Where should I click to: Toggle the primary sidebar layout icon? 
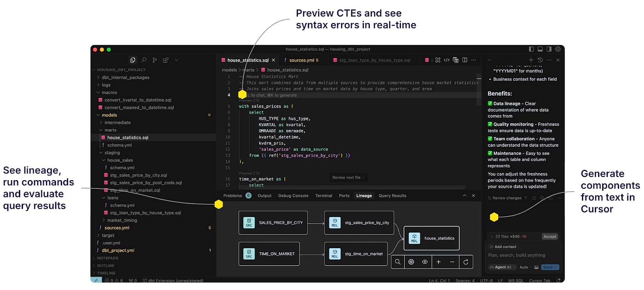(x=531, y=49)
